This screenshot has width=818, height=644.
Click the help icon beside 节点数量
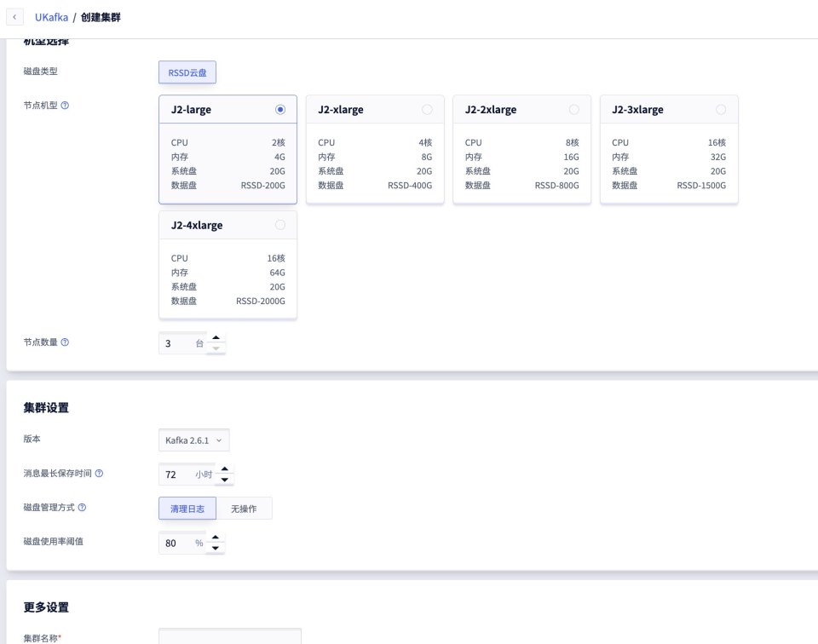pyautogui.click(x=65, y=342)
